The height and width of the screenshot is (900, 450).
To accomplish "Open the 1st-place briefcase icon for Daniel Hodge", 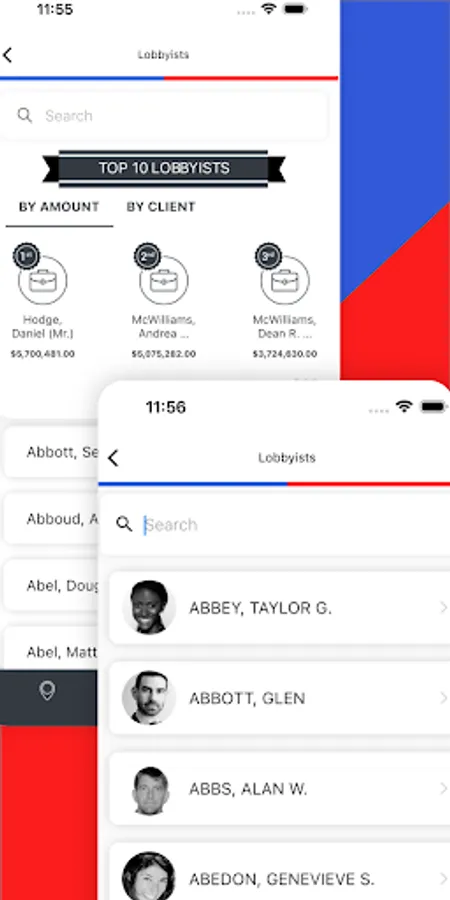I will point(42,280).
